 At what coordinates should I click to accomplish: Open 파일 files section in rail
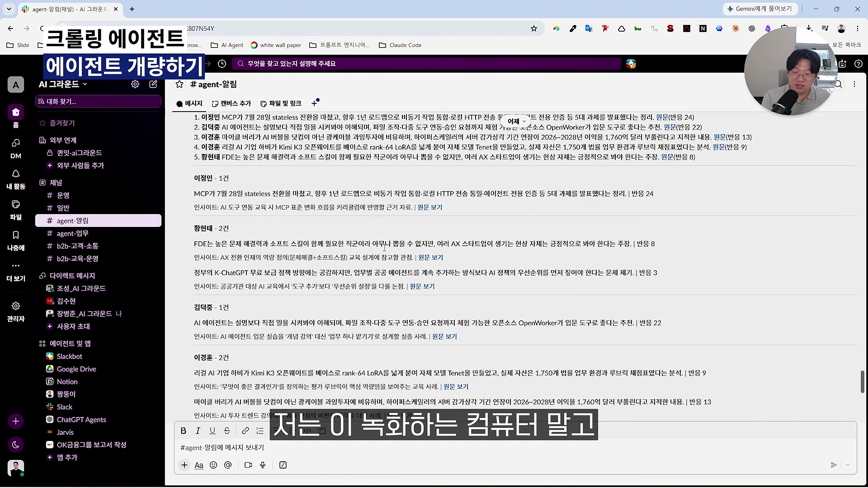coord(16,210)
